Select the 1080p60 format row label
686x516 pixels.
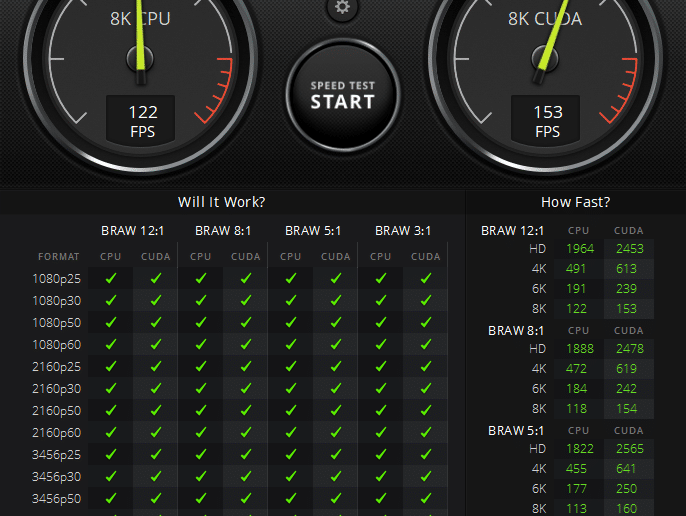(56, 345)
